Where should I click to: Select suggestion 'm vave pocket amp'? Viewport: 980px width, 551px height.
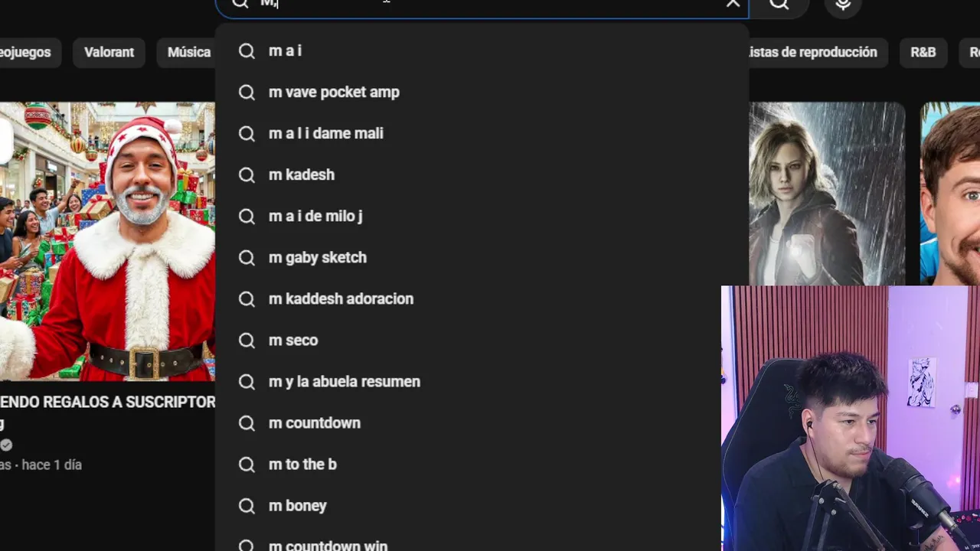click(x=482, y=92)
